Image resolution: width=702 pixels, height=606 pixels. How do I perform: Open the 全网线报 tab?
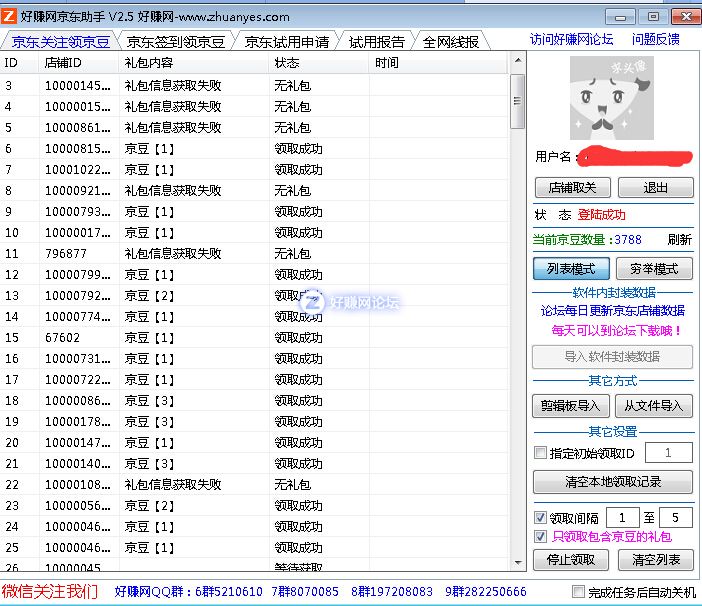point(450,42)
